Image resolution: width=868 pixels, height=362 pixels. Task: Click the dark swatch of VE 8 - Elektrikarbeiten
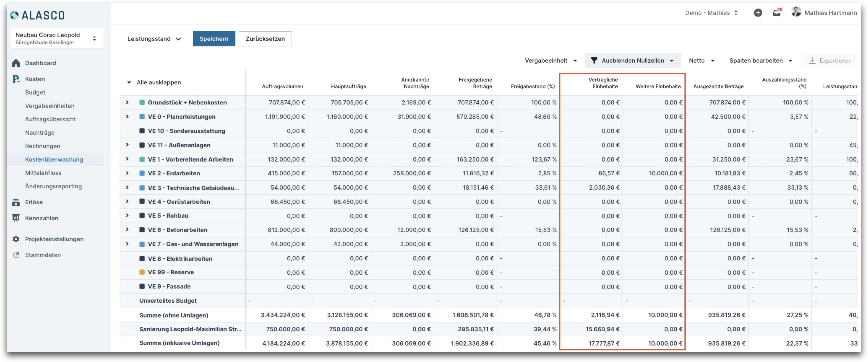(x=142, y=259)
